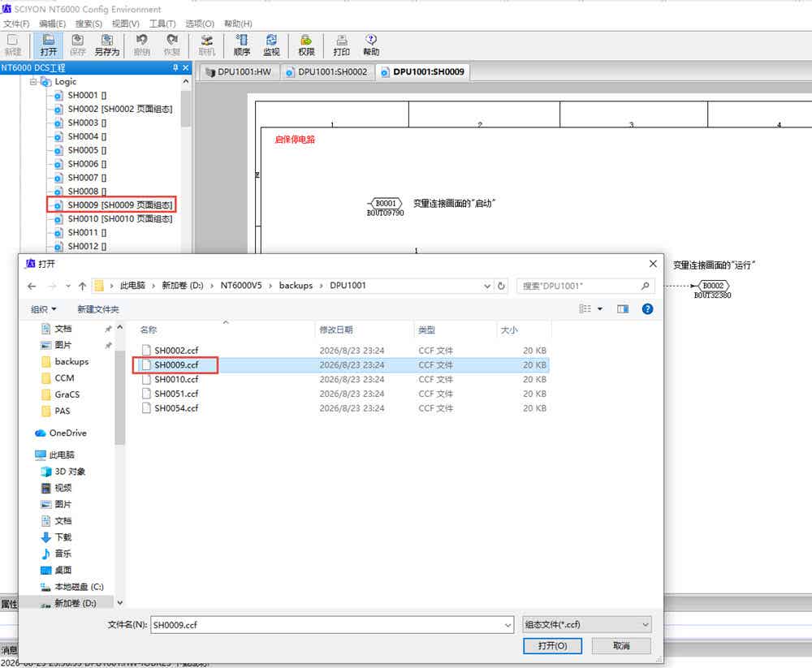
Task: Select 桌面 (Desktop) in navigation pane
Action: (56, 570)
